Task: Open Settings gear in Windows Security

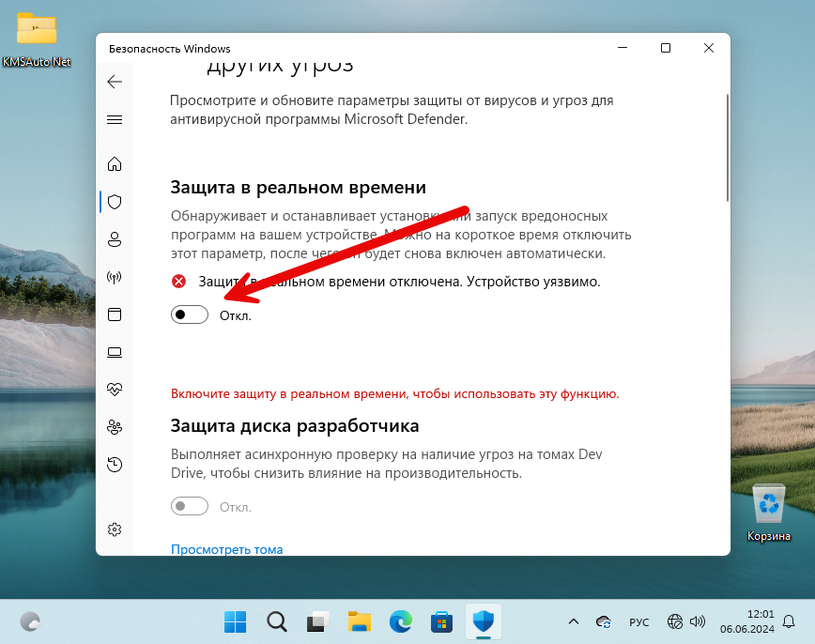Action: pos(115,529)
